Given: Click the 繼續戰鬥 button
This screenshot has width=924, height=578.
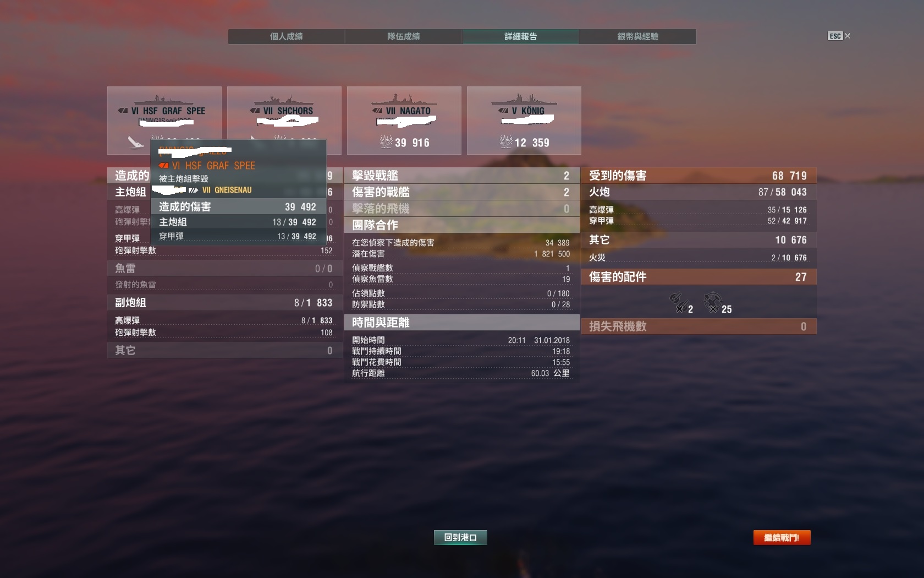Looking at the screenshot, I should [782, 537].
